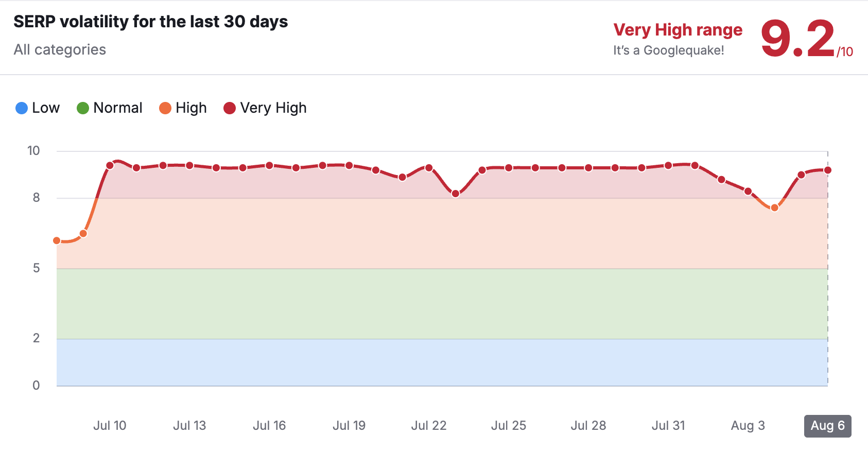Click the 9.2 volatility score

797,38
